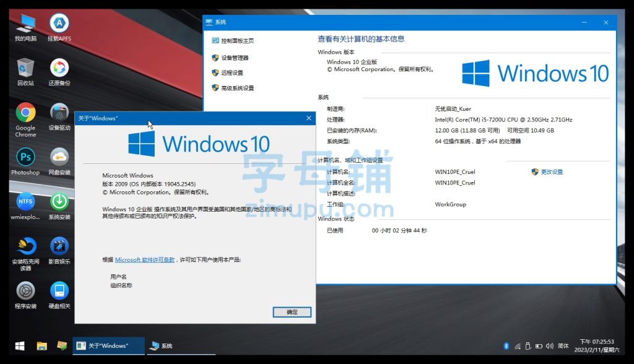Open the NTFS wmiexplorer desktop icon
Viewport: 634px width, 364px height.
[x=25, y=206]
